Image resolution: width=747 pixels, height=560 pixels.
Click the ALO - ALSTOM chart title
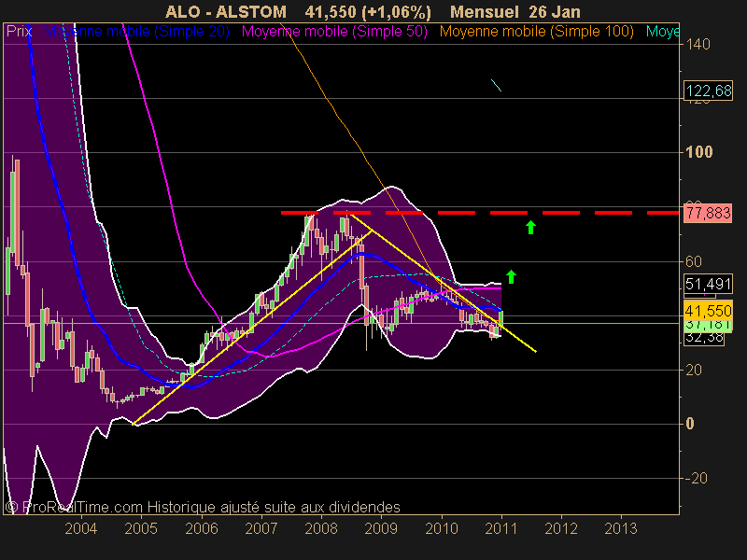(x=226, y=12)
